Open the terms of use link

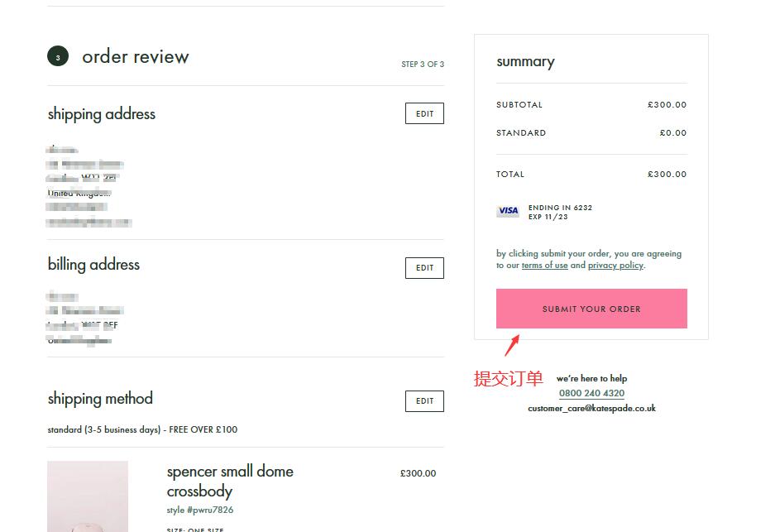545,265
